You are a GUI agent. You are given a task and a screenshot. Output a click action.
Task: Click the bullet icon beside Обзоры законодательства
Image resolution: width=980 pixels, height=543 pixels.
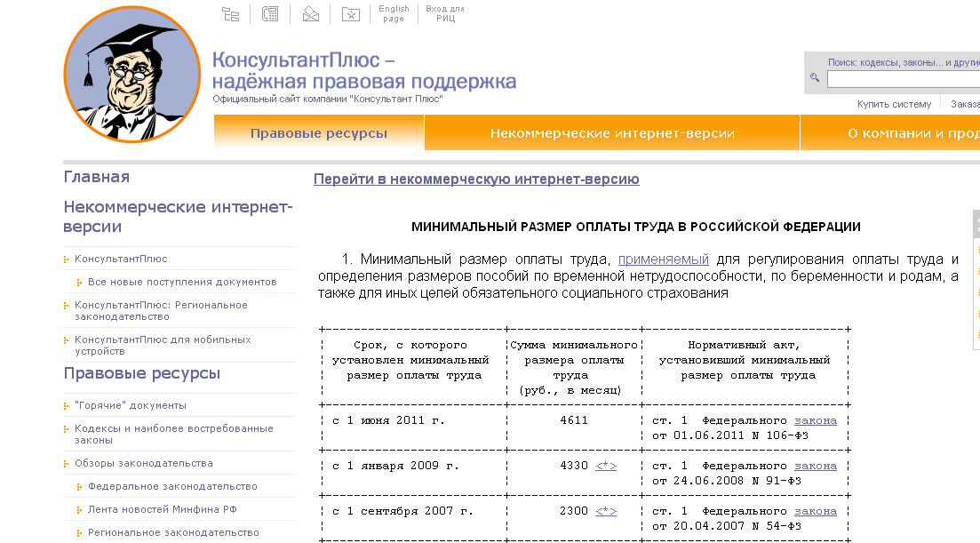tap(67, 464)
